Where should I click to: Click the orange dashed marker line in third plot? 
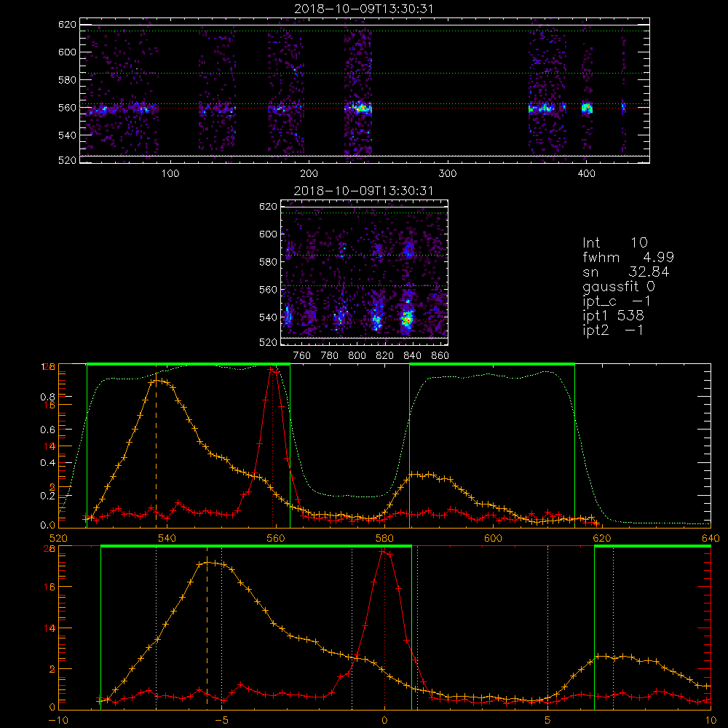coord(156,453)
